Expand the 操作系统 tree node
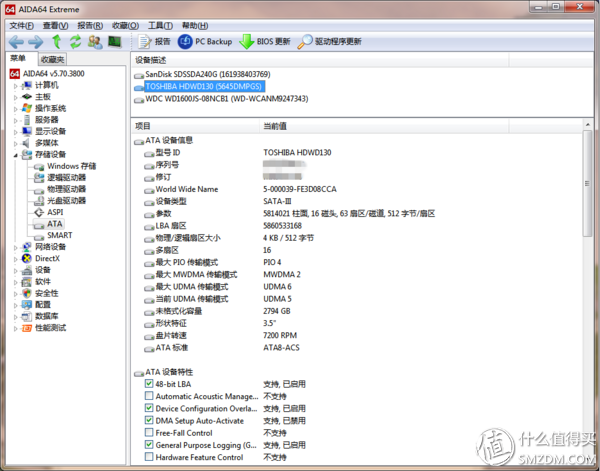 click(x=16, y=109)
